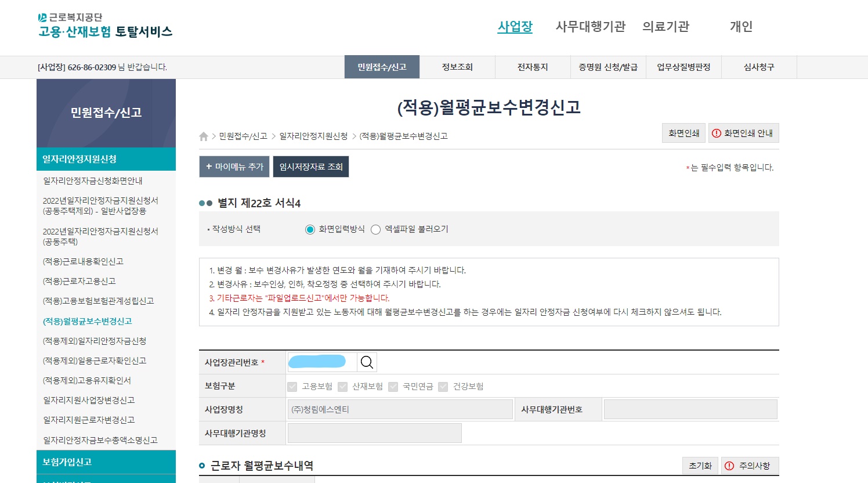Screen dimensions: 868x483
Task: Click the 사업장명칭 field showing (주)청림에스엔티
Action: pyautogui.click(x=400, y=410)
